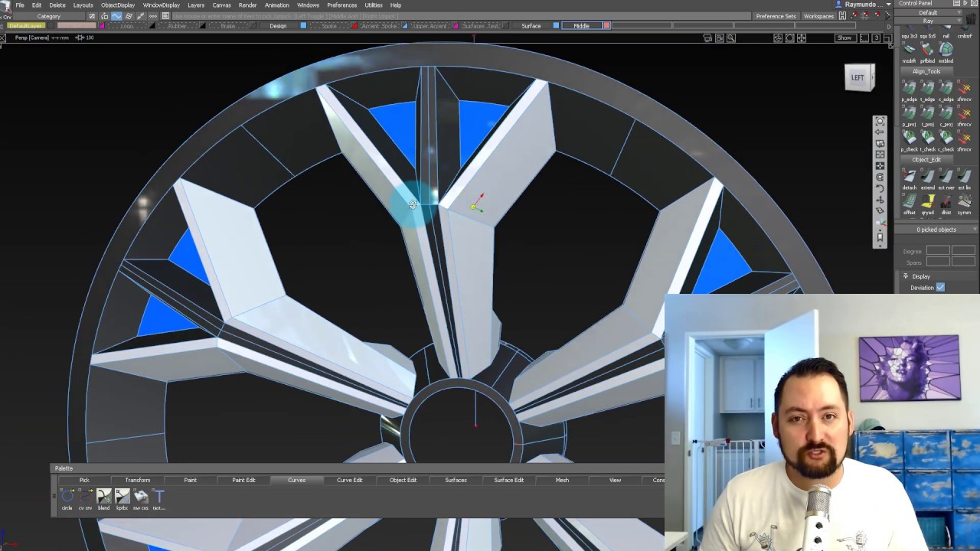
Task: Toggle the Design layer visibility swatch
Action: pyautogui.click(x=303, y=26)
